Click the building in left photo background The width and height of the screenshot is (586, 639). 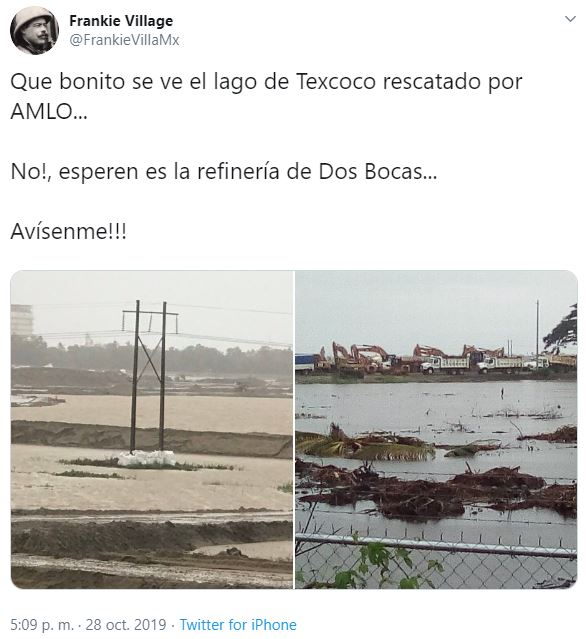click(21, 319)
